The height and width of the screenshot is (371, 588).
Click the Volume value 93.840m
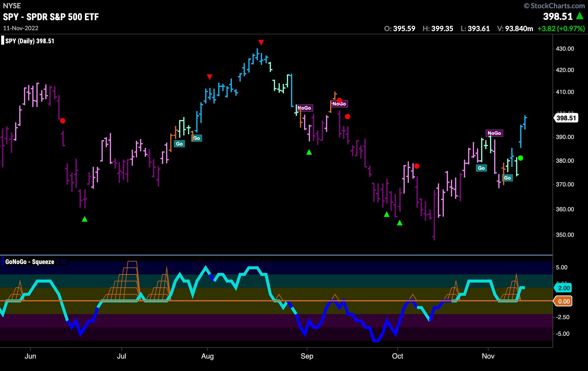coord(519,28)
